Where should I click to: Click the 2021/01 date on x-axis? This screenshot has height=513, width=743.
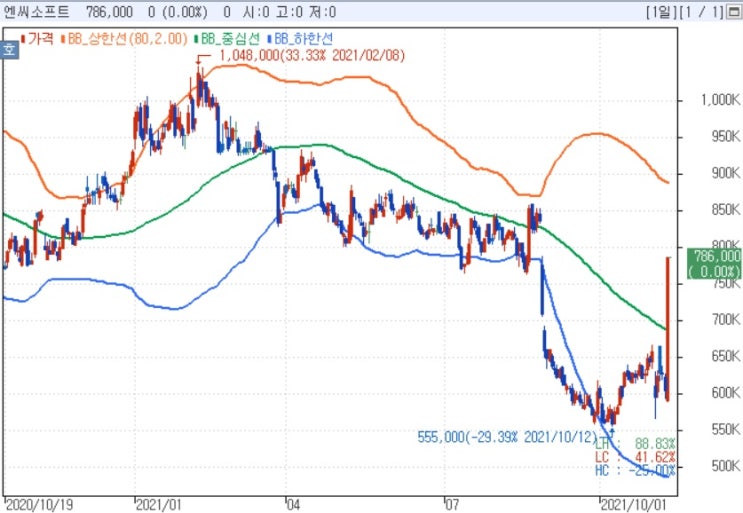tap(159, 505)
